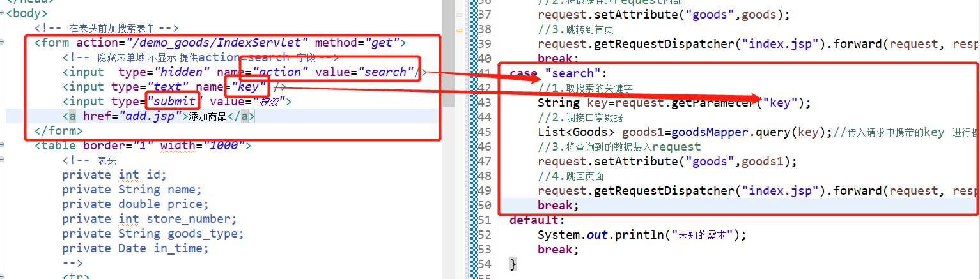Viewport: 980px width, 279px height.
Task: Click the line 49 getRequestDispatcher statement
Action: tap(758, 191)
